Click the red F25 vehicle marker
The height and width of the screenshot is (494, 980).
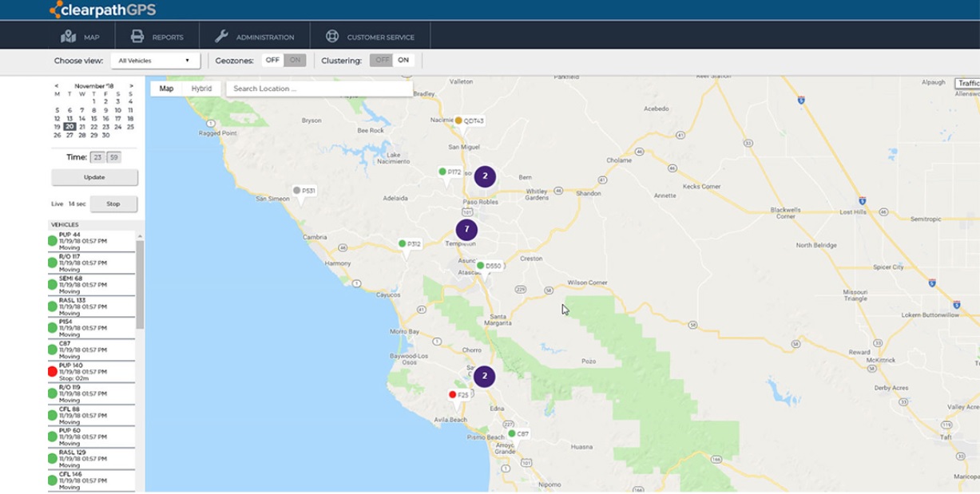(x=453, y=395)
